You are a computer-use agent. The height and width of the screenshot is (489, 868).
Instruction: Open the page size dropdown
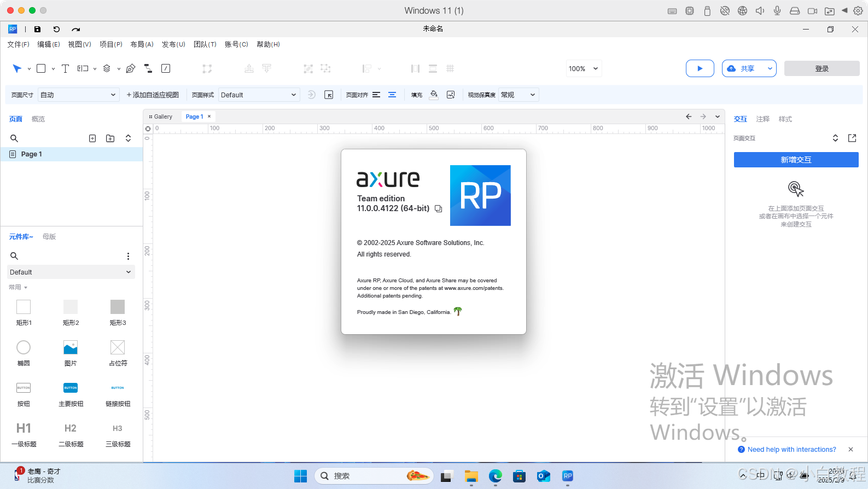[78, 95]
